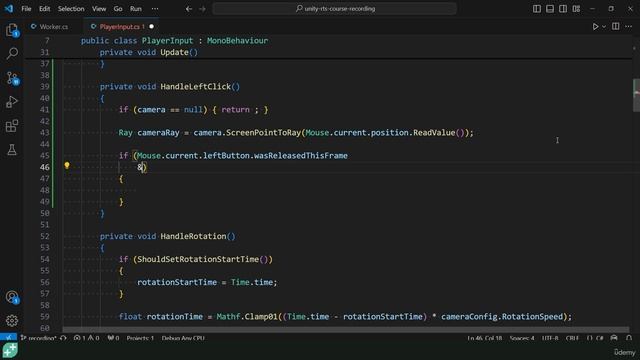Toggle the secondary side bar layout icon

563,9
